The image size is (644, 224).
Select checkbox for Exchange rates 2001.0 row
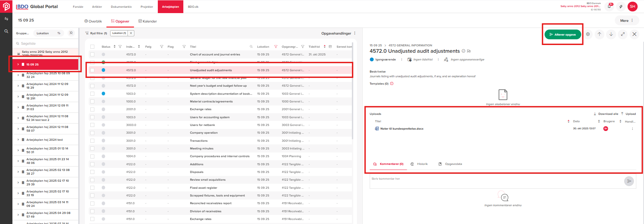tap(92, 109)
